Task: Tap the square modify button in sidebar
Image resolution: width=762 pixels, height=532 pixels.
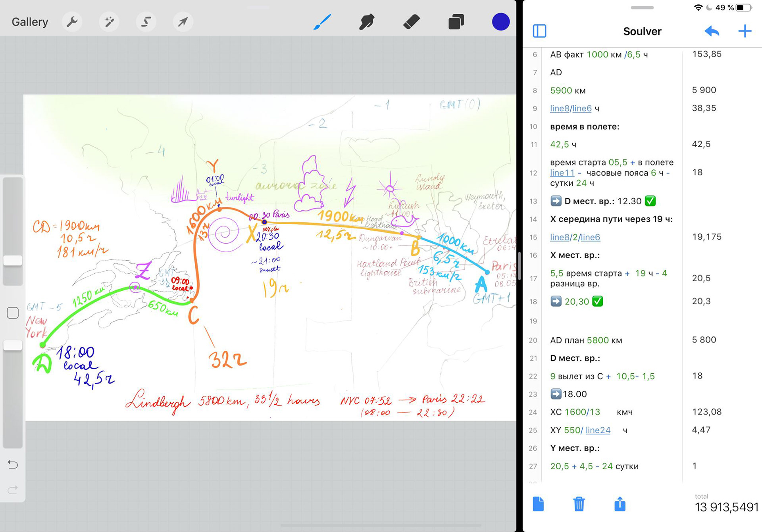Action: click(x=13, y=313)
